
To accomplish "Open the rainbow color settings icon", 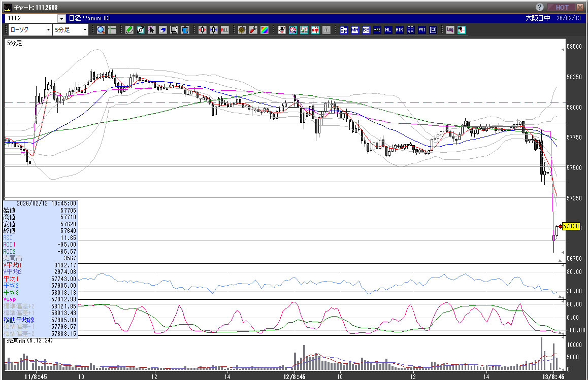I will pos(264,30).
